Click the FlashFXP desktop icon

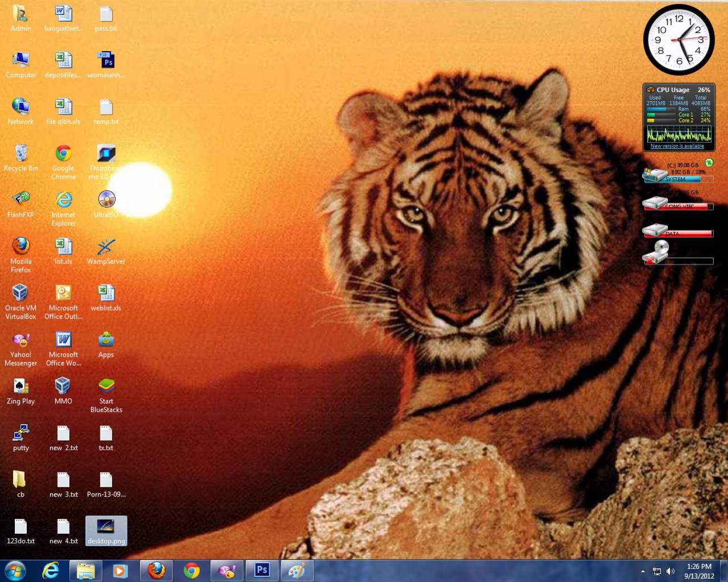tap(20, 200)
